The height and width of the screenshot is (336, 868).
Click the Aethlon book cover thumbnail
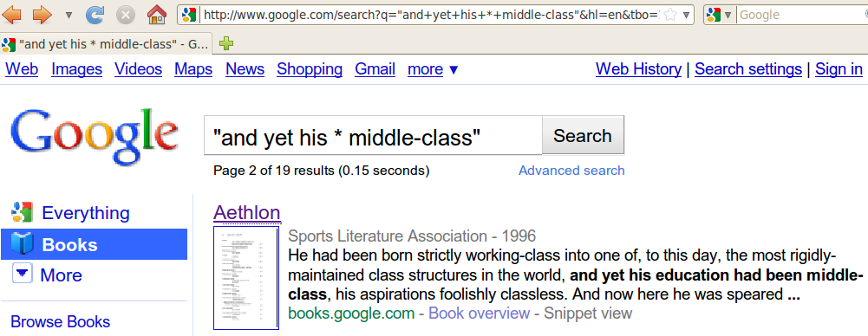(x=246, y=278)
